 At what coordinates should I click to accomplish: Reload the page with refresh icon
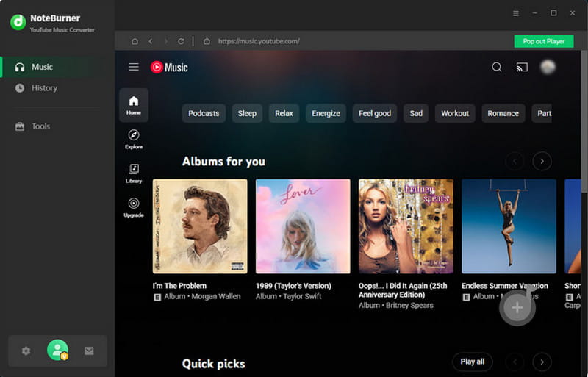coord(181,41)
